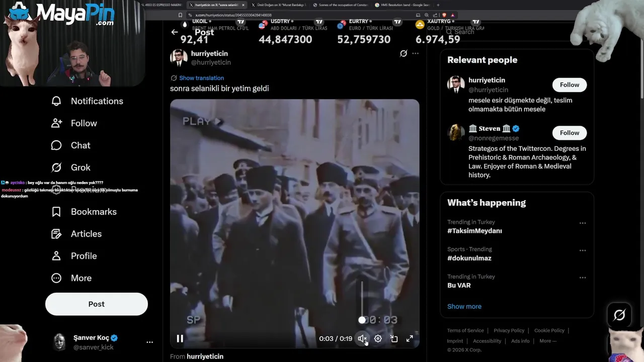Viewport: 644px width, 362px height.
Task: Open the Chat bubble icon in sidebar
Action: click(x=56, y=145)
